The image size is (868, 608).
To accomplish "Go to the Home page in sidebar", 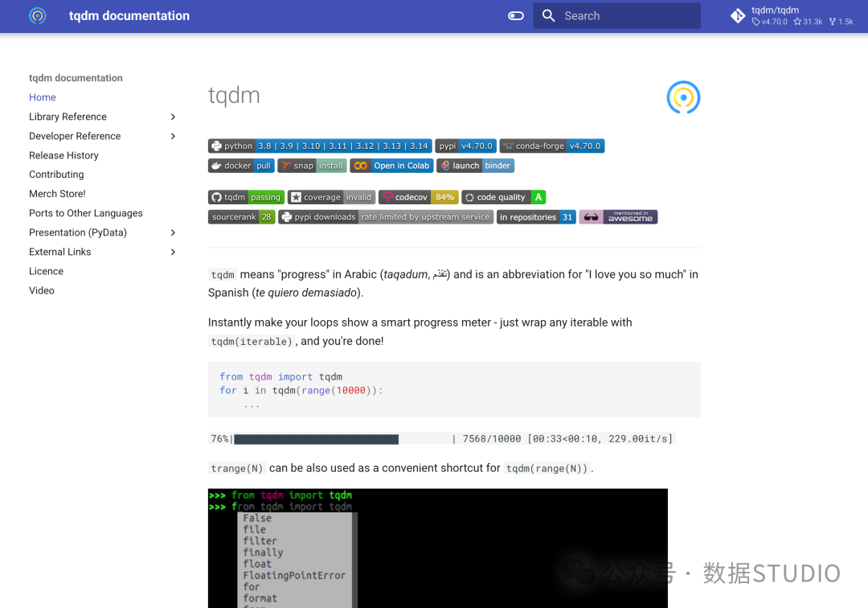I will point(43,97).
